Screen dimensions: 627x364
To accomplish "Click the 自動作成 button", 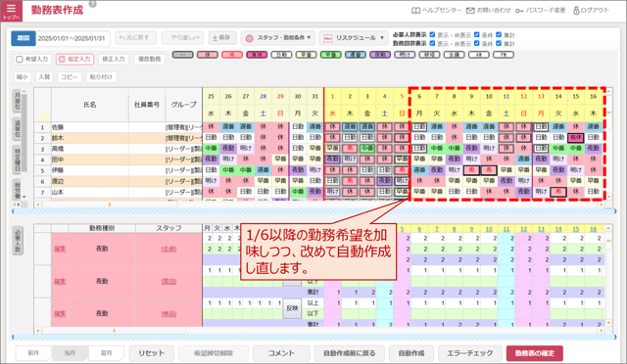I will (411, 353).
